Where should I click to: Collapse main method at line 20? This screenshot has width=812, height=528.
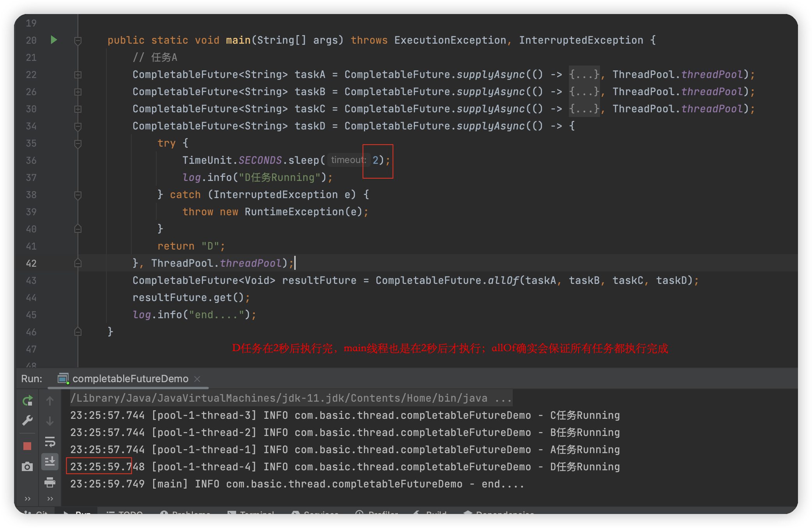pyautogui.click(x=78, y=40)
